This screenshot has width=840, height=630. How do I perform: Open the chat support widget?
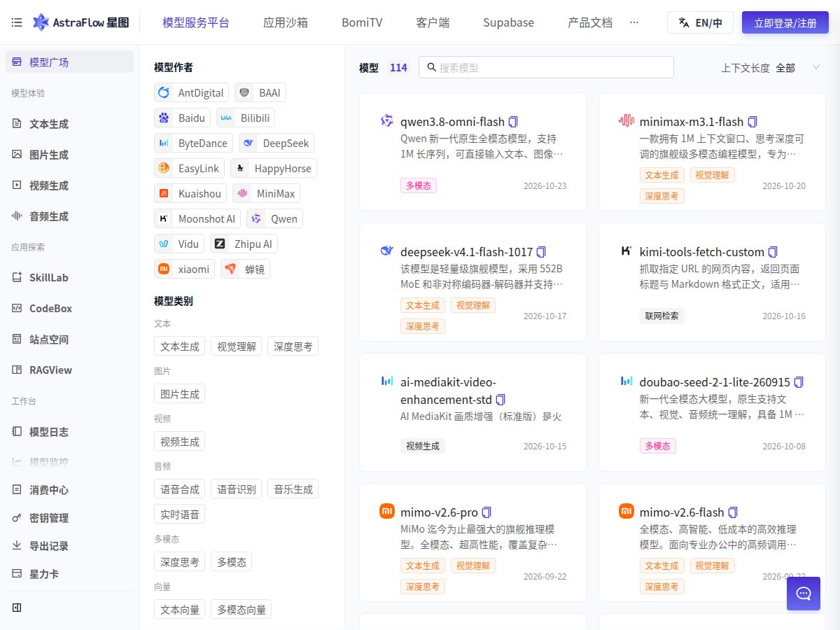(x=804, y=594)
